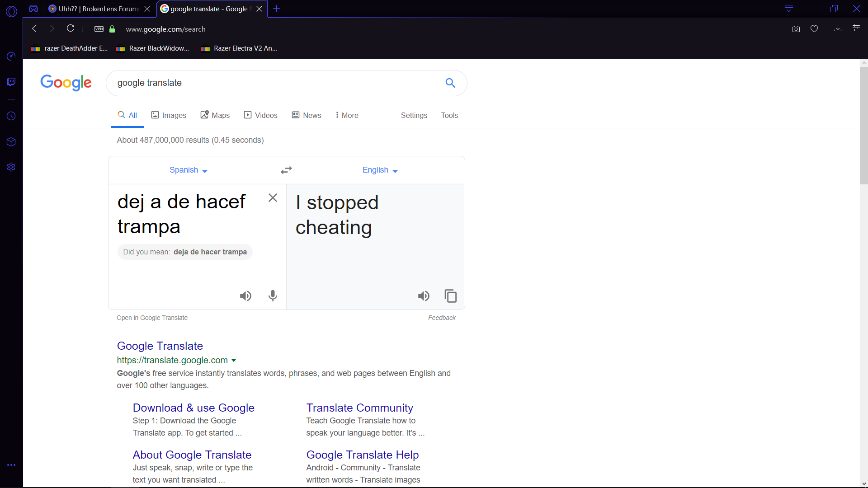Switch to Maps results
Image resolution: width=868 pixels, height=488 pixels.
215,115
